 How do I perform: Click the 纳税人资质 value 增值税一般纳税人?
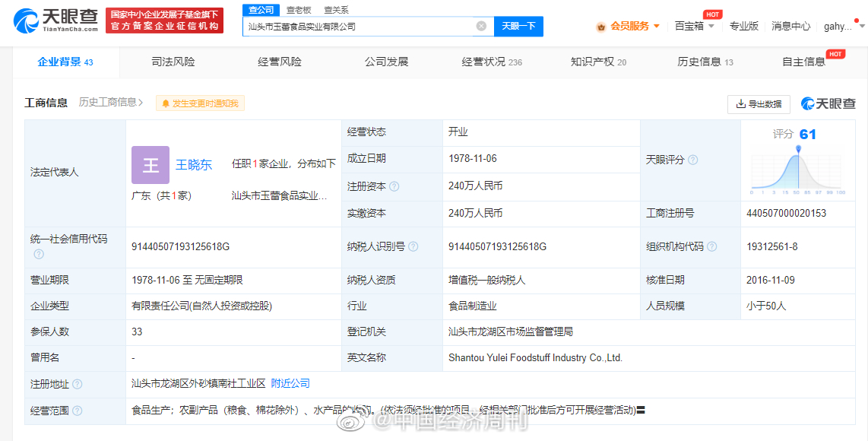click(486, 281)
